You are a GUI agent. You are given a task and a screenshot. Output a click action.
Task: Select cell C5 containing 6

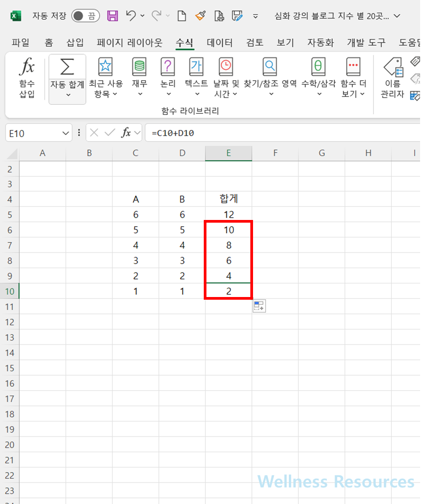pos(136,215)
